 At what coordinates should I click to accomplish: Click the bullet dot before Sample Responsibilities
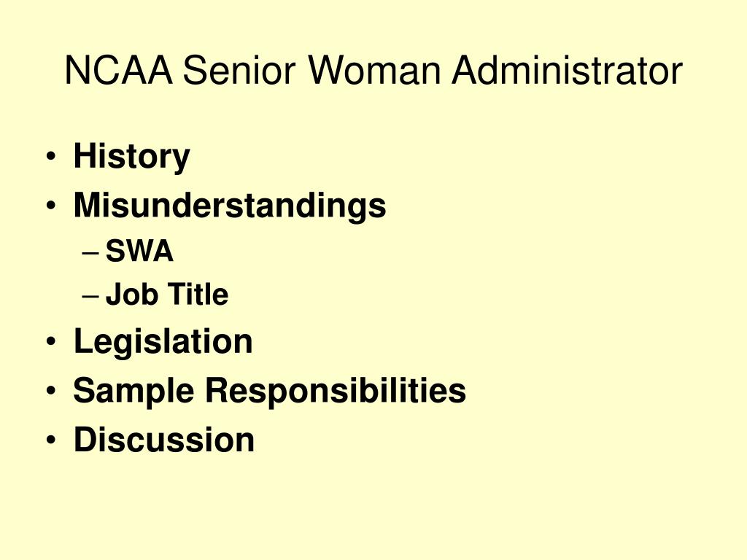click(x=51, y=391)
